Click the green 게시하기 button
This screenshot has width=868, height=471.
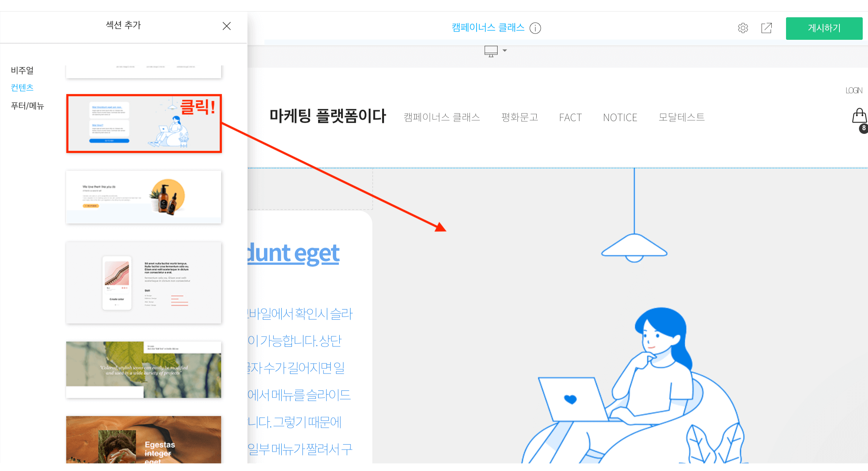click(824, 28)
